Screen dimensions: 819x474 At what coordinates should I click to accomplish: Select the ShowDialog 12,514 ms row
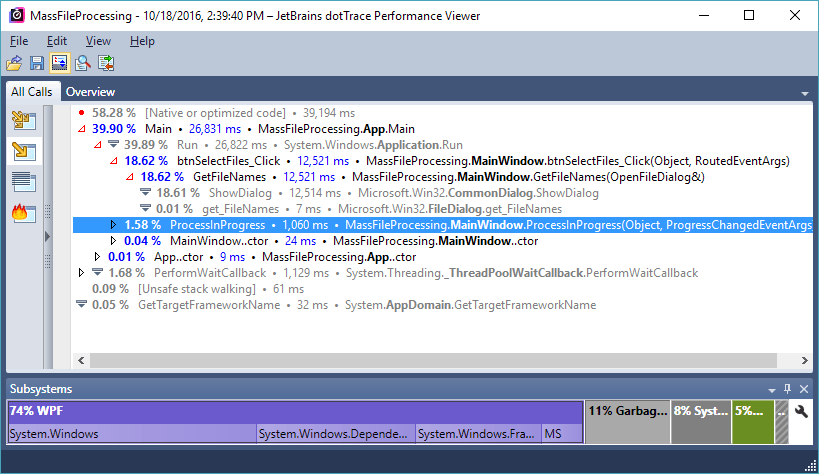coord(443,193)
